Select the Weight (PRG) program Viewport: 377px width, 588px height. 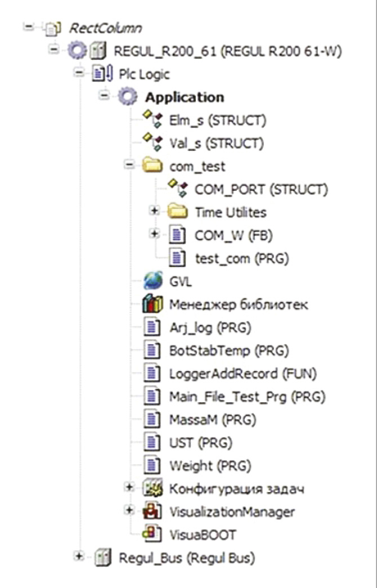(x=210, y=466)
